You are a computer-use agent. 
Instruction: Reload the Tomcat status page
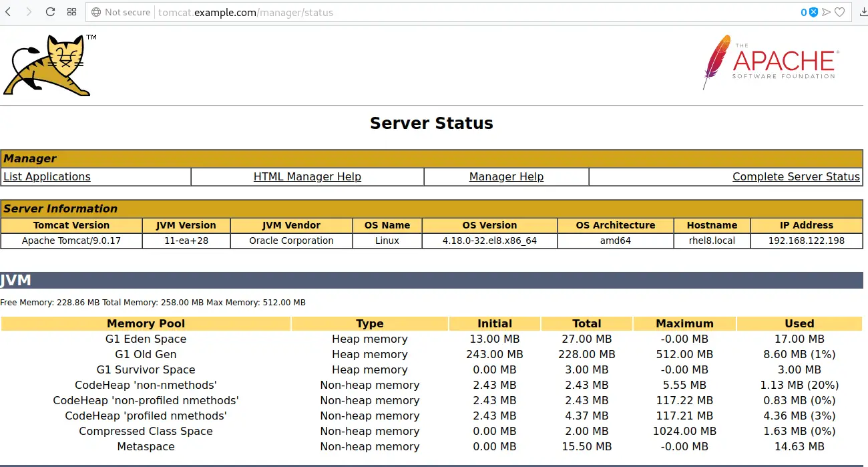click(50, 12)
